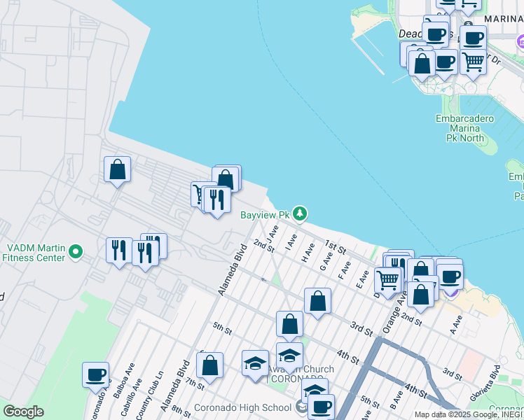Select the middle fork and knife marker near Fitness Center
Image resolution: width=524 pixels, height=420 pixels.
pos(146,253)
